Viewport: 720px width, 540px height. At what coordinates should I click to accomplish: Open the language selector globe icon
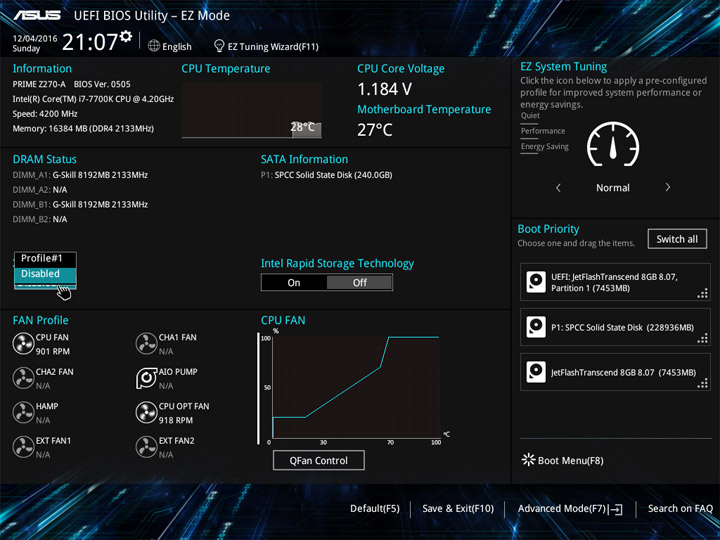pos(154,46)
